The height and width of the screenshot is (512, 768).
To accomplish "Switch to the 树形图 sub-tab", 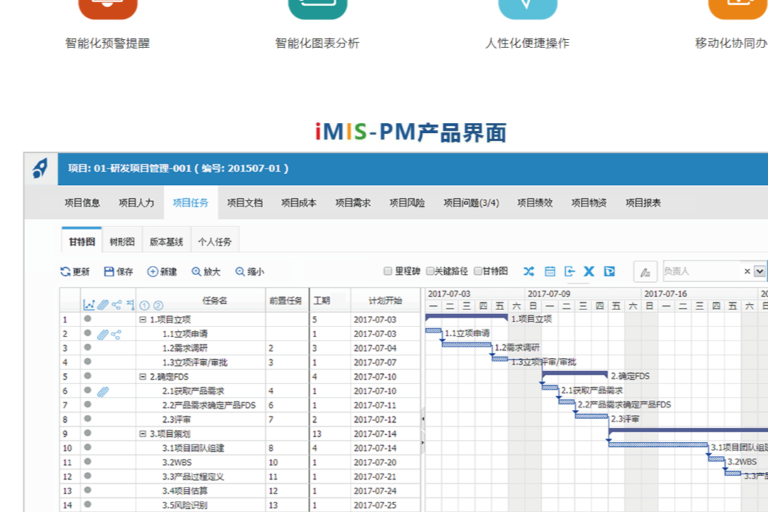I will (122, 242).
